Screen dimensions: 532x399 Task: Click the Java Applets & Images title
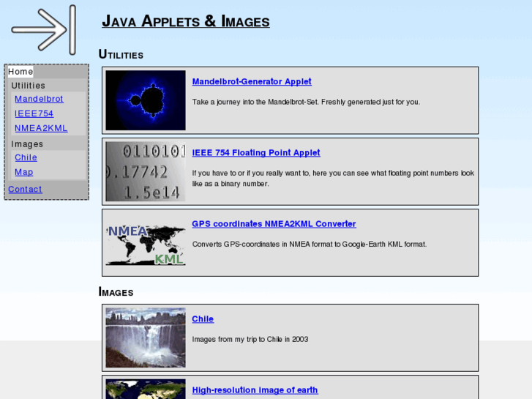point(186,21)
